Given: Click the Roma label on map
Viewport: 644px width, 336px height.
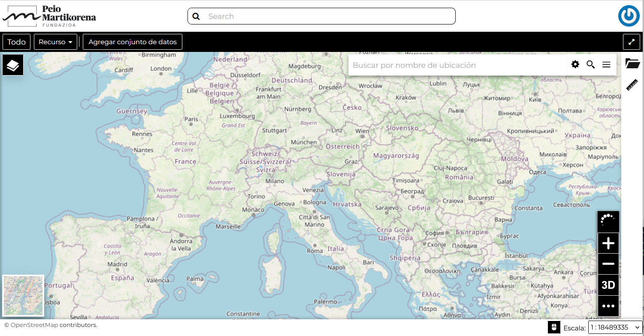Looking at the screenshot, I should 314,251.
